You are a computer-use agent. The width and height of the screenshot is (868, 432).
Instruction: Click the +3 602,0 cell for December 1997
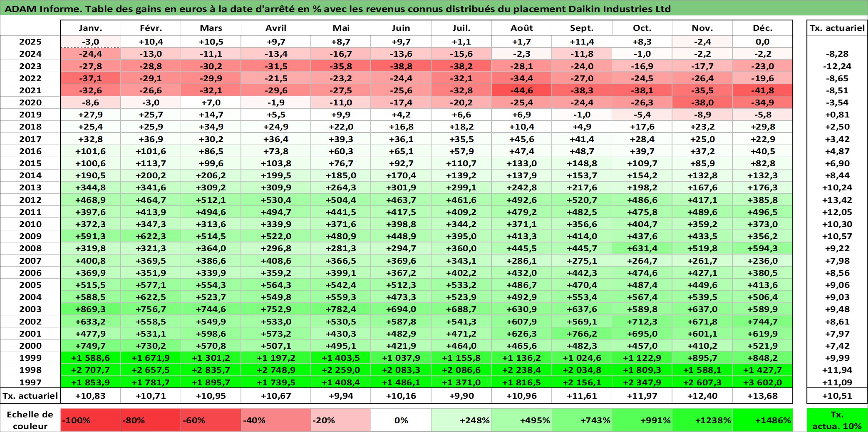[x=763, y=382]
